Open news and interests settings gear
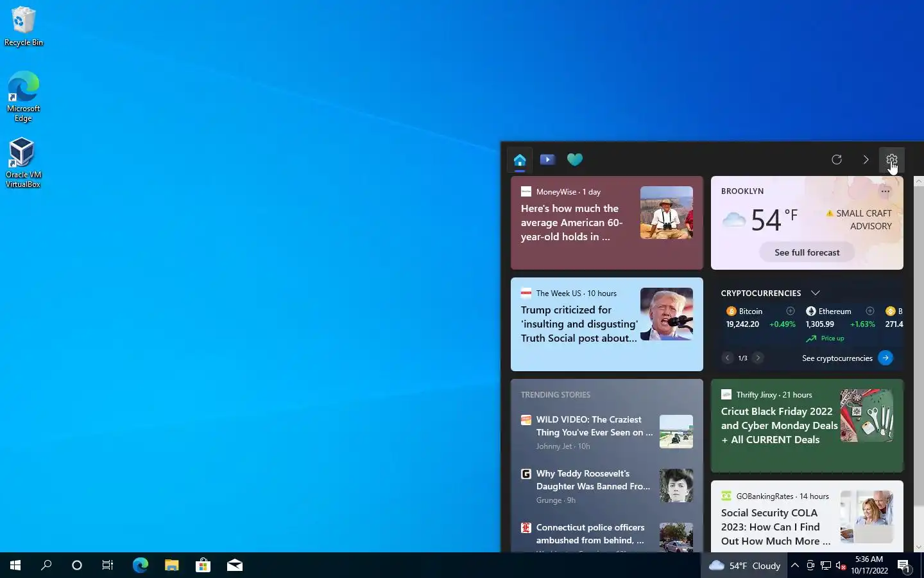This screenshot has width=924, height=578. click(891, 160)
